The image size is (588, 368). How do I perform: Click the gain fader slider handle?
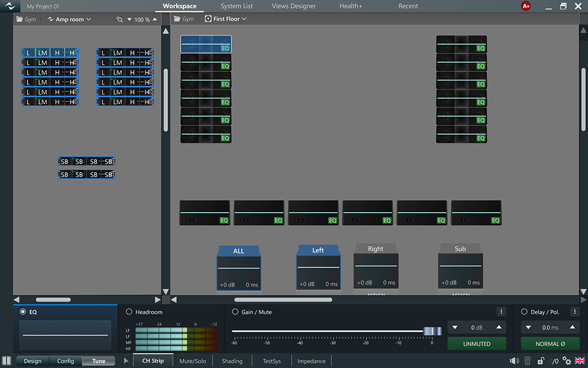pyautogui.click(x=432, y=331)
